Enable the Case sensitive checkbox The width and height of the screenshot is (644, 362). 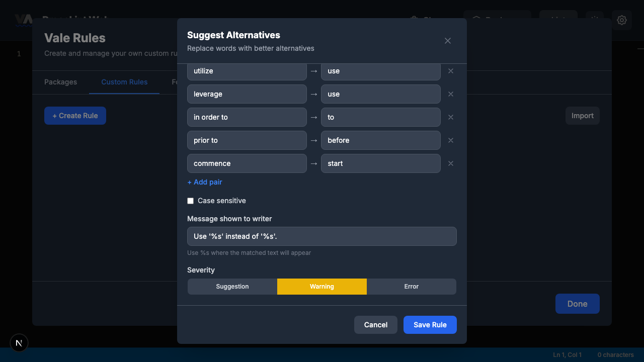click(191, 201)
